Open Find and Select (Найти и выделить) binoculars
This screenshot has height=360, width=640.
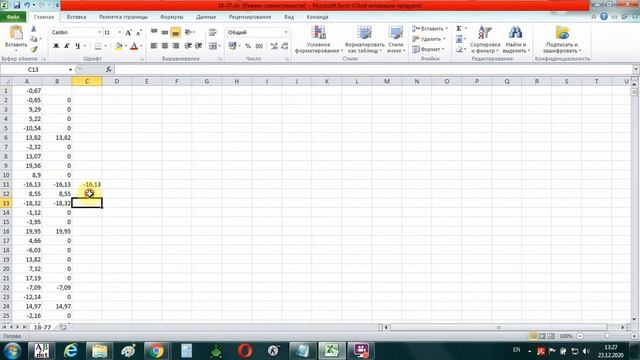(516, 39)
